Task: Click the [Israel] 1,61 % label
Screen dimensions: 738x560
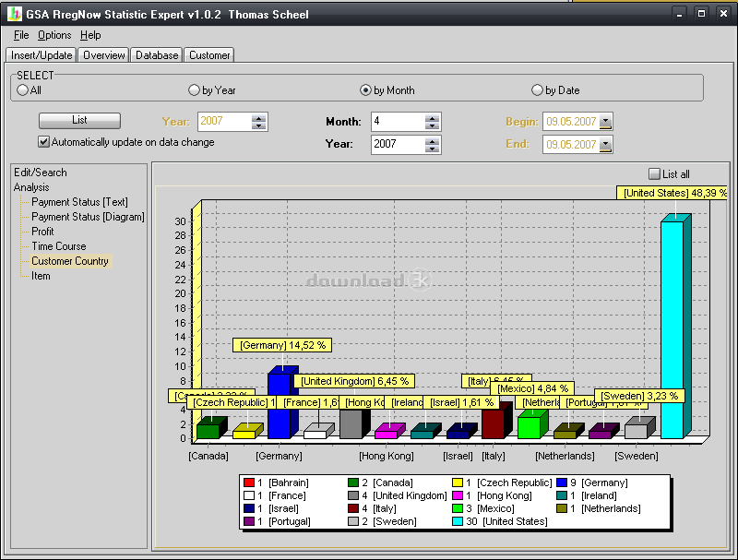Action: point(461,402)
